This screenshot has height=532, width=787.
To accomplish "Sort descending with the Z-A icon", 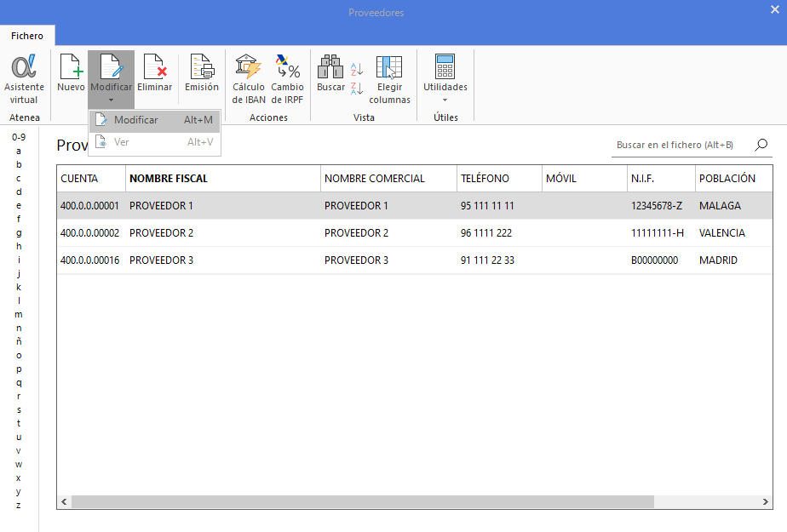I will (357, 89).
